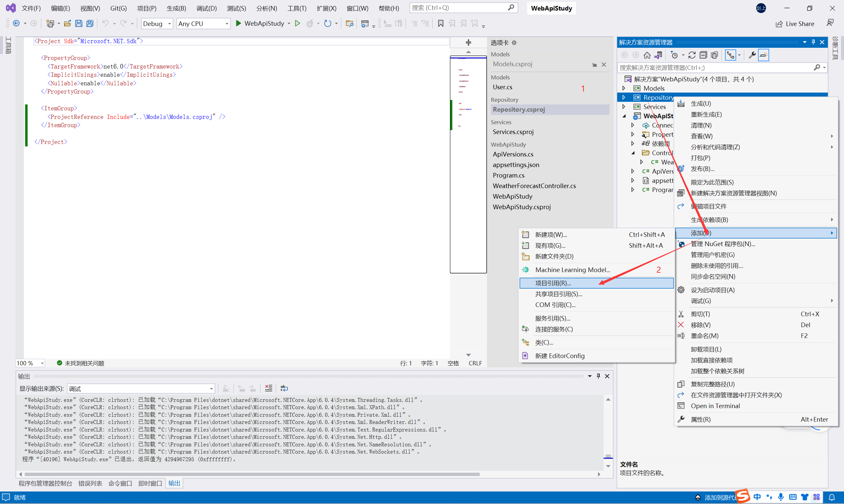Image resolution: width=844 pixels, height=504 pixels.
Task: Toggle word wrap in output window
Action: click(284, 388)
